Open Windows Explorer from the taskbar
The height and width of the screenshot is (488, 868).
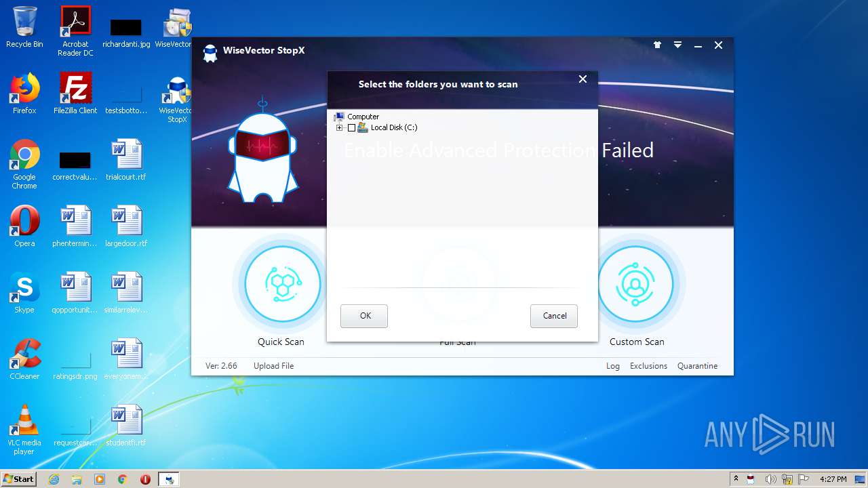coord(77,479)
